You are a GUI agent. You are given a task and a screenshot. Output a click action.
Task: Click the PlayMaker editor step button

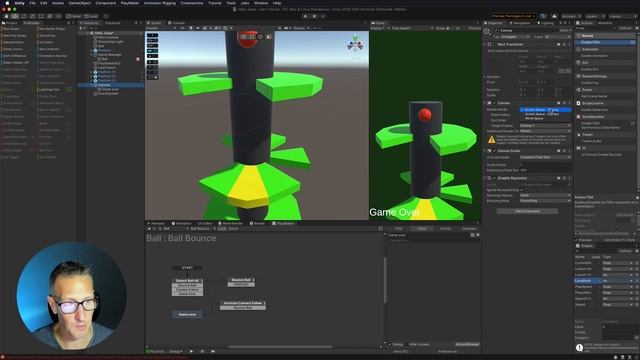(213, 351)
